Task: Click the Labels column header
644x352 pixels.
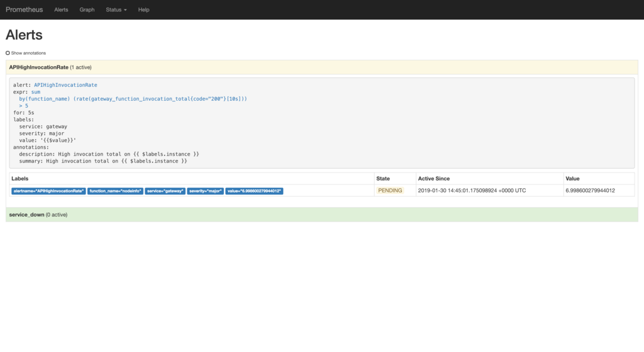Action: [19, 178]
